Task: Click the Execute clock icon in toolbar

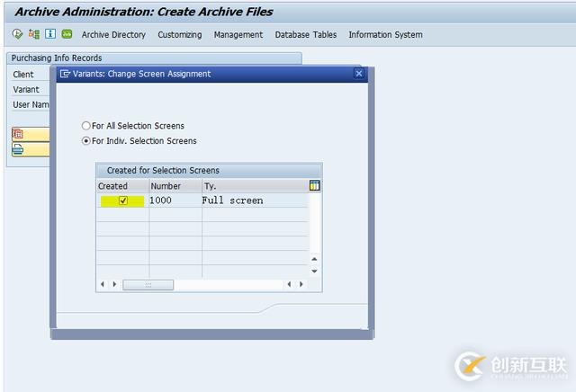Action: coord(18,34)
